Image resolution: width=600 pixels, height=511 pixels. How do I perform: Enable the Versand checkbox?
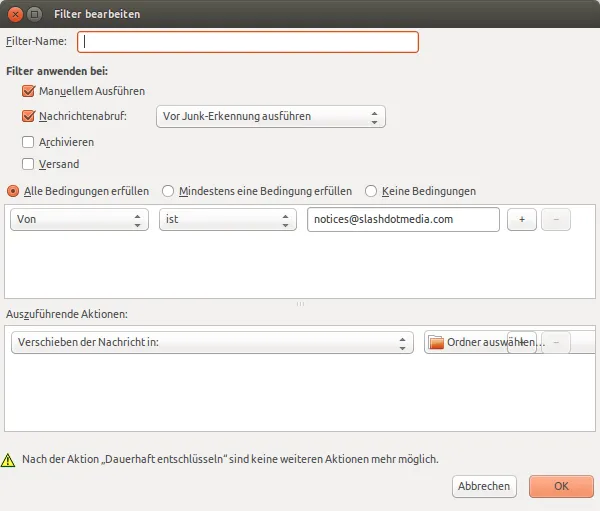pyautogui.click(x=28, y=164)
